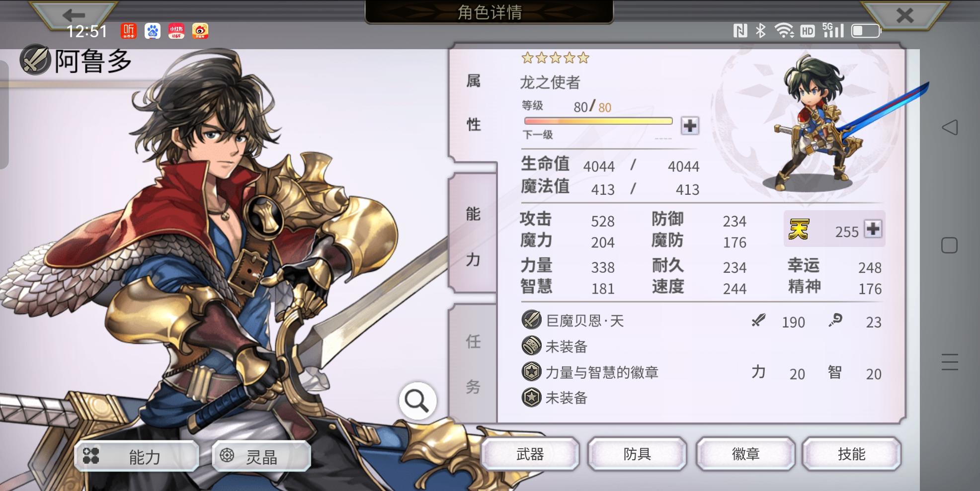The height and width of the screenshot is (491, 980).
Task: Click the level experience progress bar
Action: (x=598, y=121)
